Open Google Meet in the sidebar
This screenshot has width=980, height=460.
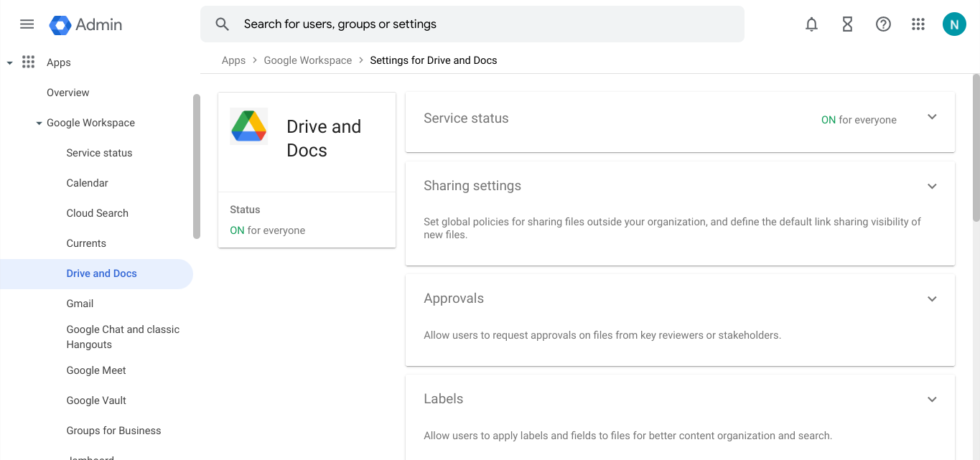coord(96,370)
